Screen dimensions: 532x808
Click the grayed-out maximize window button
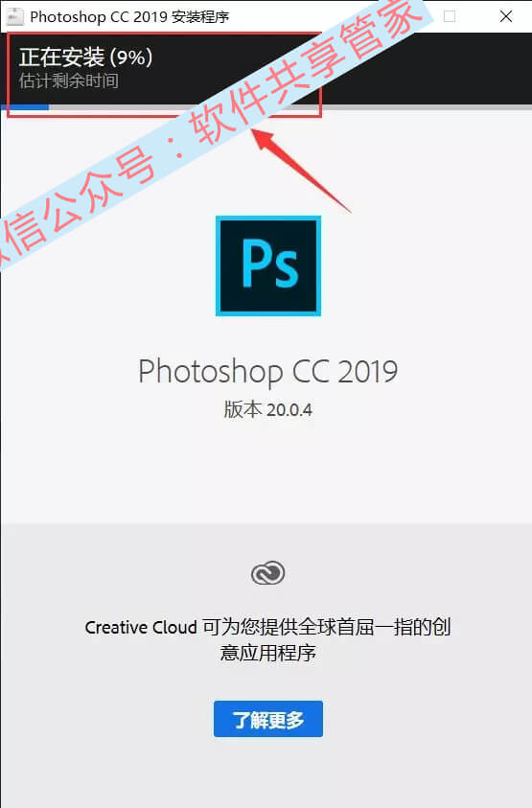(450, 16)
